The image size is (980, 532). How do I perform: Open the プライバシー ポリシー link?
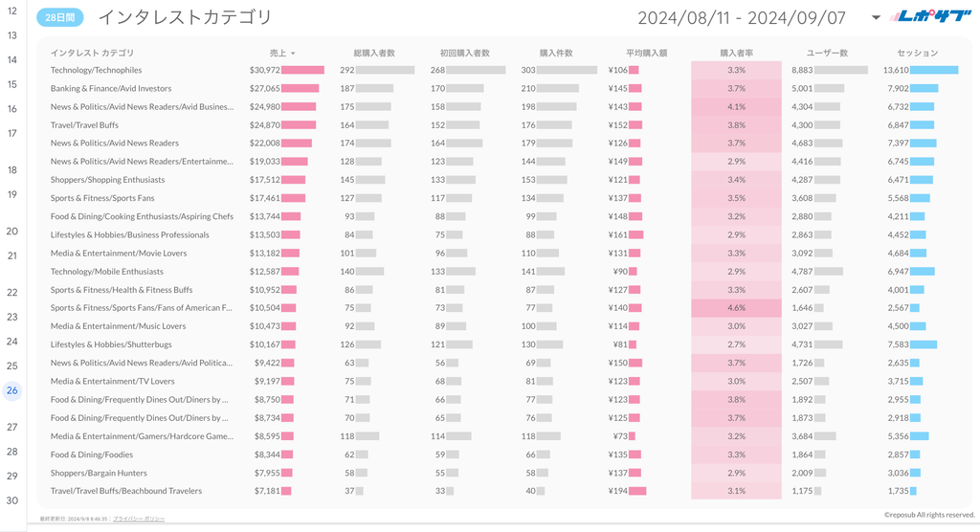pos(139,519)
